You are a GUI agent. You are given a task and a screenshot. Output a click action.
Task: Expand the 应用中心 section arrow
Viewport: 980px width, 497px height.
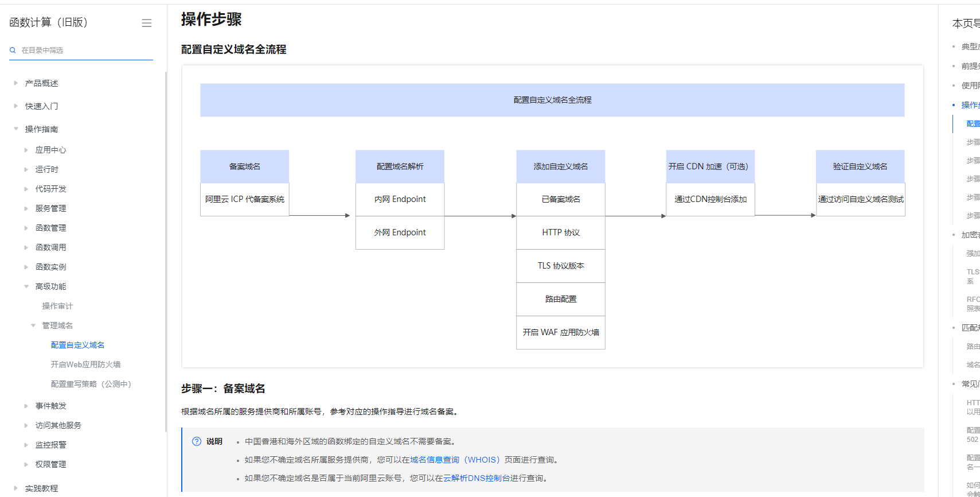[x=26, y=150]
